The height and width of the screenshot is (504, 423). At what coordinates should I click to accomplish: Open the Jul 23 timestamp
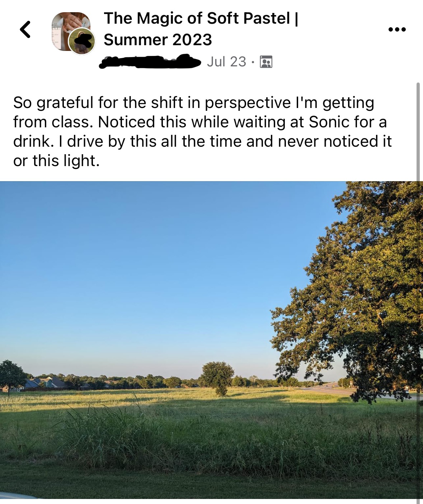pos(226,62)
